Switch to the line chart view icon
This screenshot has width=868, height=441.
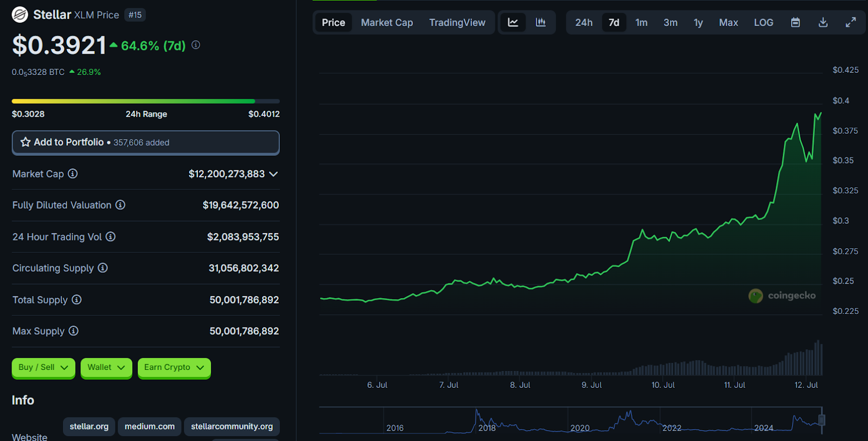click(x=513, y=22)
